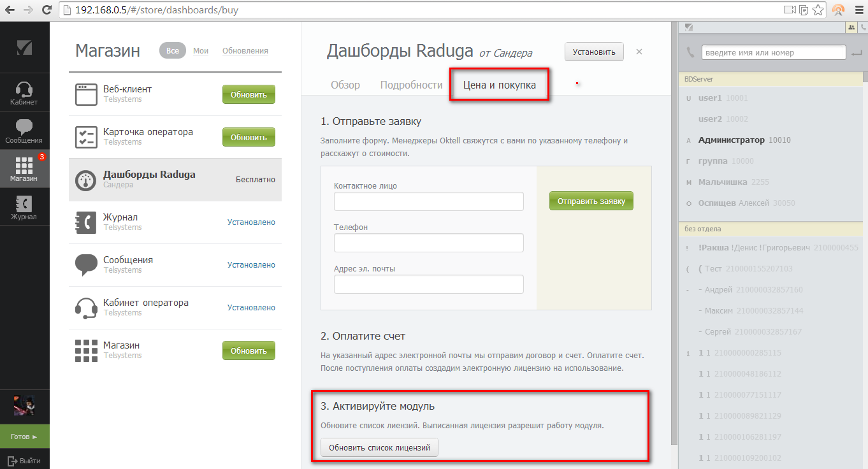This screenshot has height=469, width=868.
Task: Collapse the без отдела contact group
Action: 703,228
